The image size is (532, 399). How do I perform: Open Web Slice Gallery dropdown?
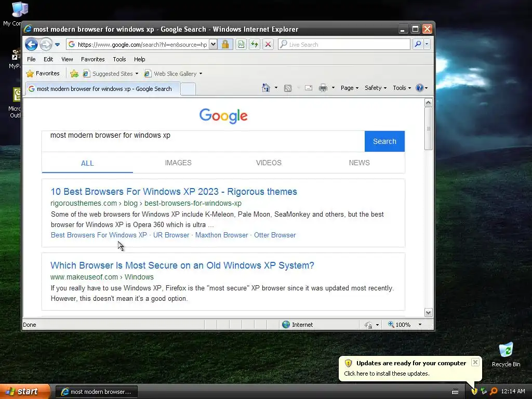pyautogui.click(x=173, y=74)
